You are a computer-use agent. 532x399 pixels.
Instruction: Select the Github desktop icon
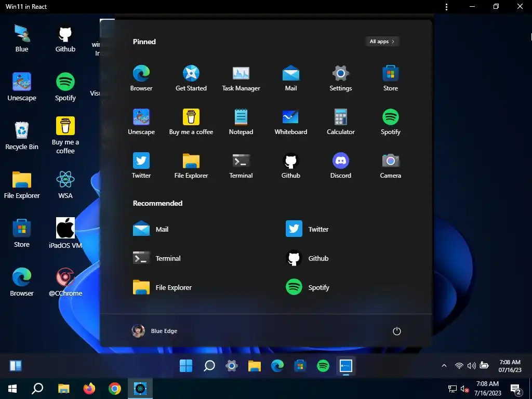[x=65, y=39]
